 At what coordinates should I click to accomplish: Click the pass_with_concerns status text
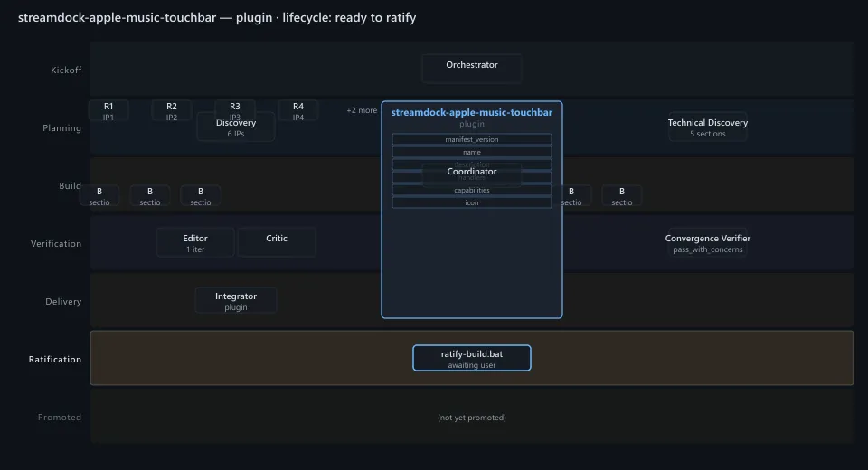point(707,249)
